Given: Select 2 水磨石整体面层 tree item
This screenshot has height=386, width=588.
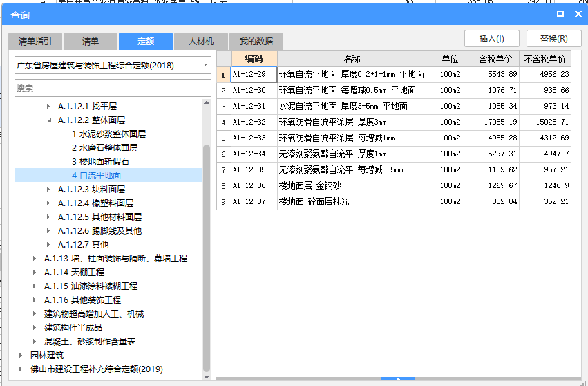Looking at the screenshot, I should click(104, 148).
